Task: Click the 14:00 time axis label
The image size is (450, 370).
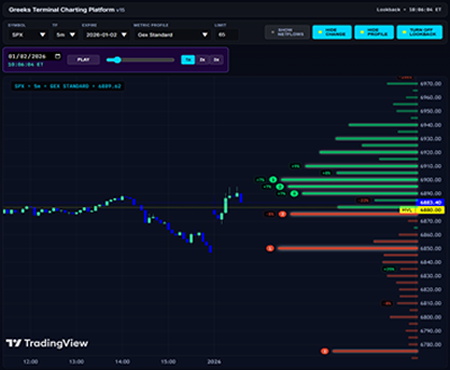Action: tap(122, 362)
